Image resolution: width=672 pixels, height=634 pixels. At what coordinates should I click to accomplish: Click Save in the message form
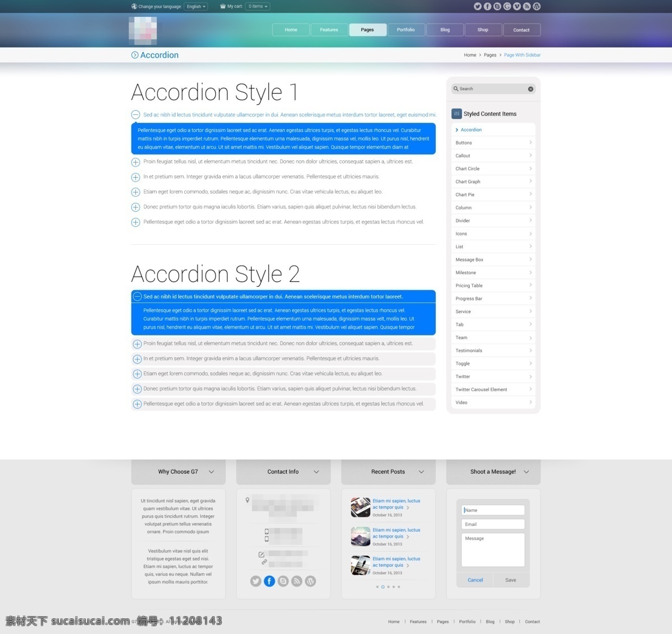pyautogui.click(x=511, y=580)
